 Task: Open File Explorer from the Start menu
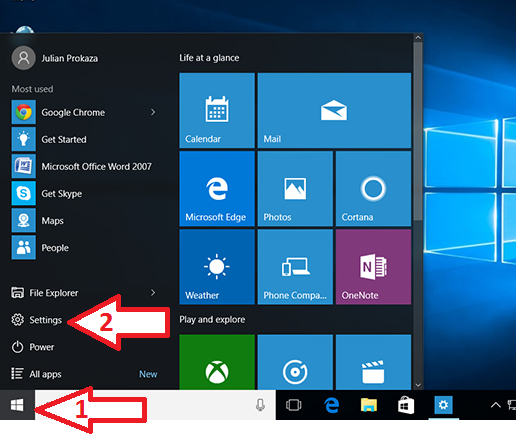(45, 293)
